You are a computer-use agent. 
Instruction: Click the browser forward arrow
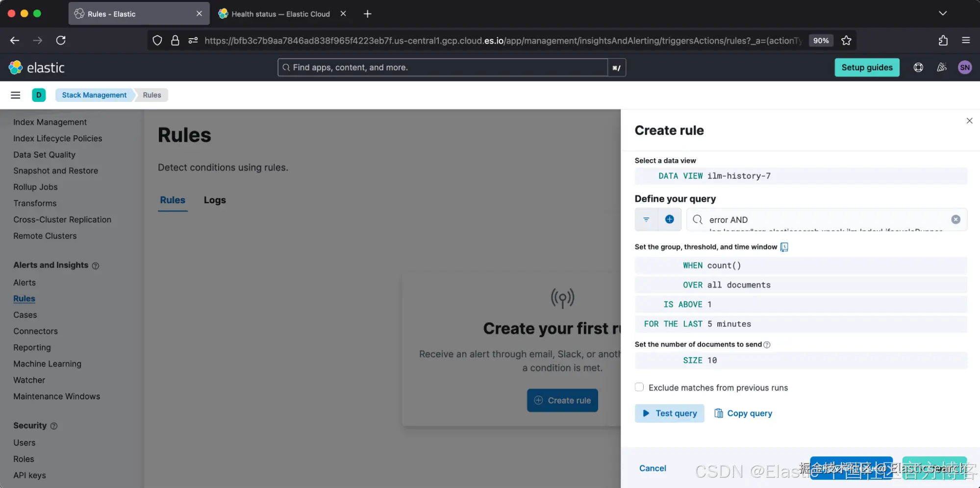(38, 41)
